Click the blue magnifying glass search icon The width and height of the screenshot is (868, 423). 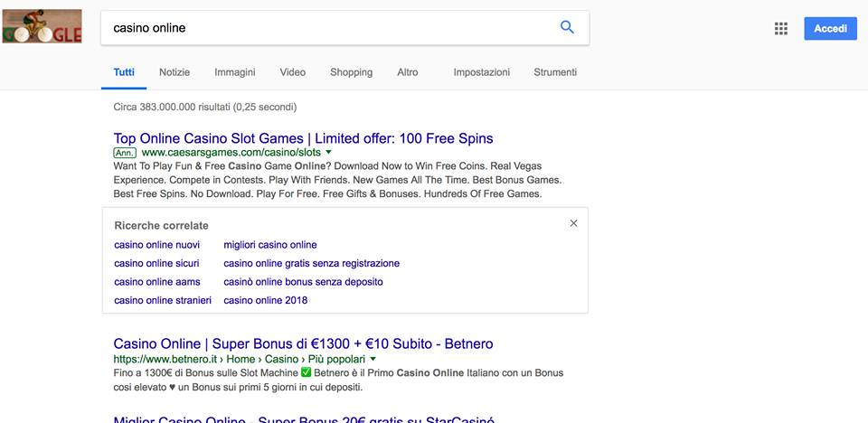tap(567, 27)
